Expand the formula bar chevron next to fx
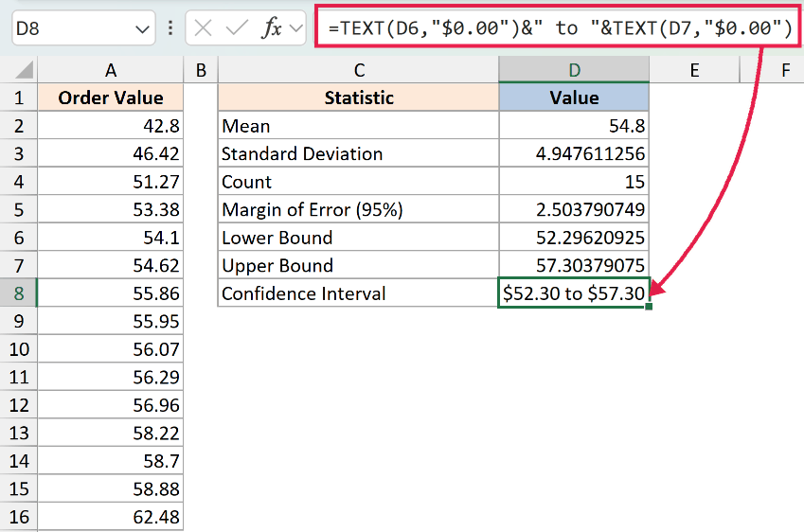 (296, 28)
